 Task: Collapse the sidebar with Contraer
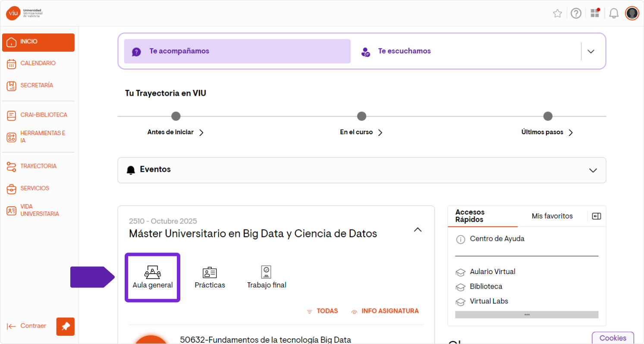tap(27, 326)
